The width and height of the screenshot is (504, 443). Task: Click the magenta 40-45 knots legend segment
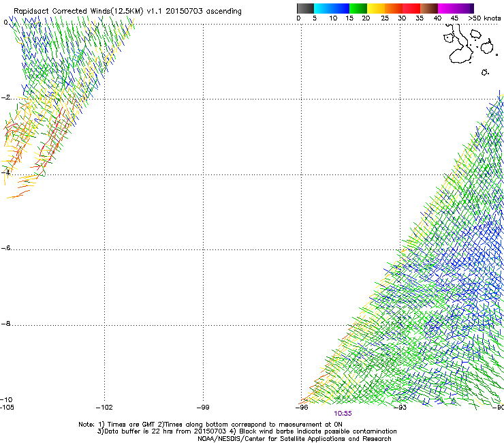(x=447, y=8)
